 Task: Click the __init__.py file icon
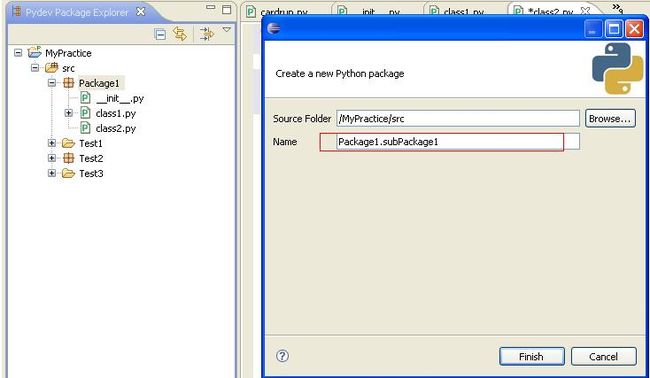[85, 98]
